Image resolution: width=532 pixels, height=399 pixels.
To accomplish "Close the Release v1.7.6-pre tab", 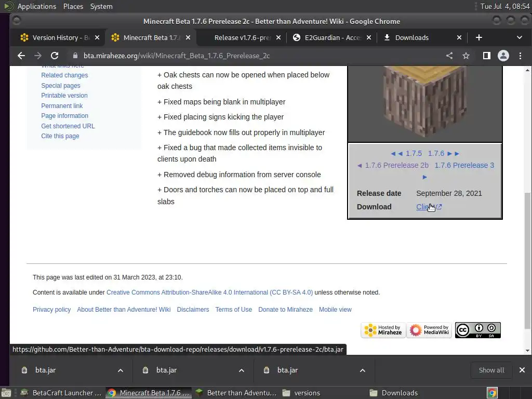I will click(278, 37).
